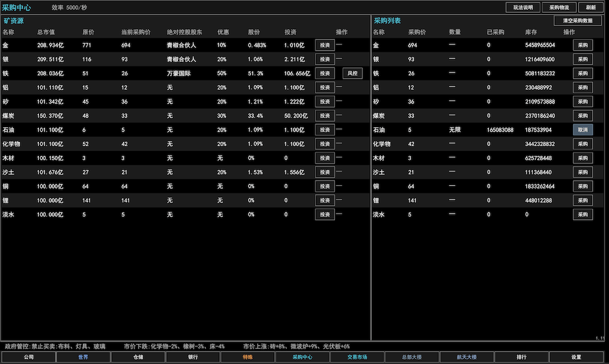Click 投资 in the 矽 row
Screen dimensions: 609x364
coord(325,101)
